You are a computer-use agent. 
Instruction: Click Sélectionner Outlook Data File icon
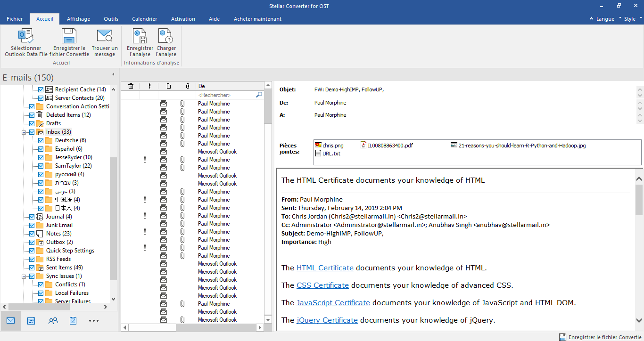tap(26, 36)
